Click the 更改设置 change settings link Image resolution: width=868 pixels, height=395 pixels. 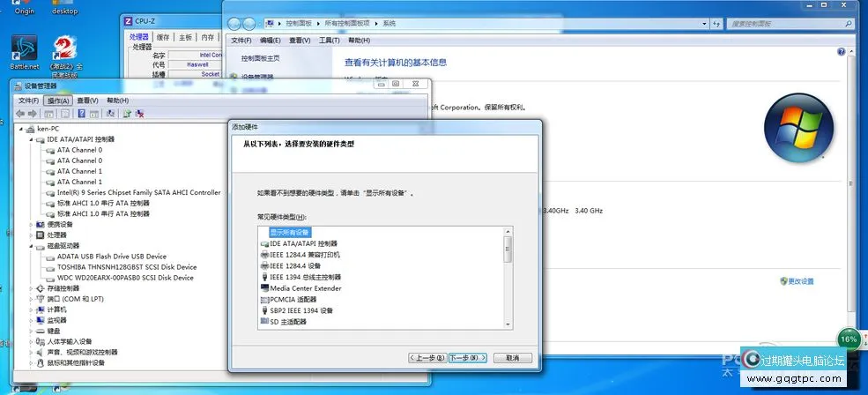(x=800, y=281)
